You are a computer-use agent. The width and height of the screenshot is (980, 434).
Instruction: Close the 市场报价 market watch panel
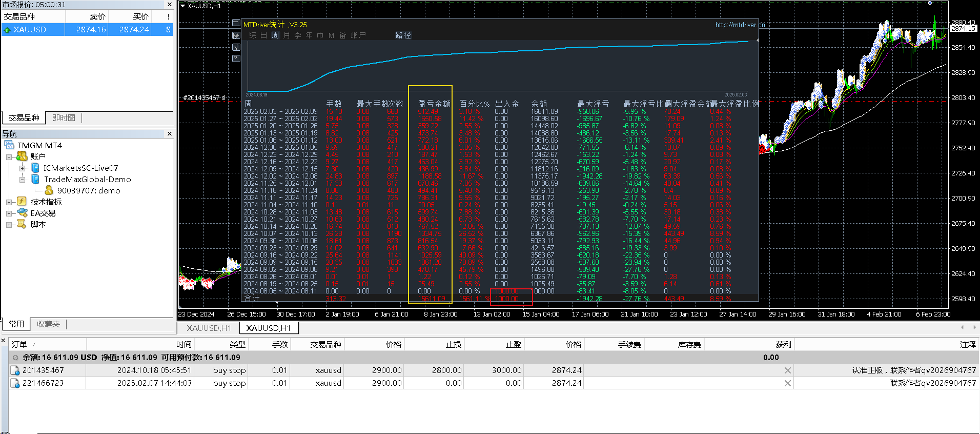(170, 5)
